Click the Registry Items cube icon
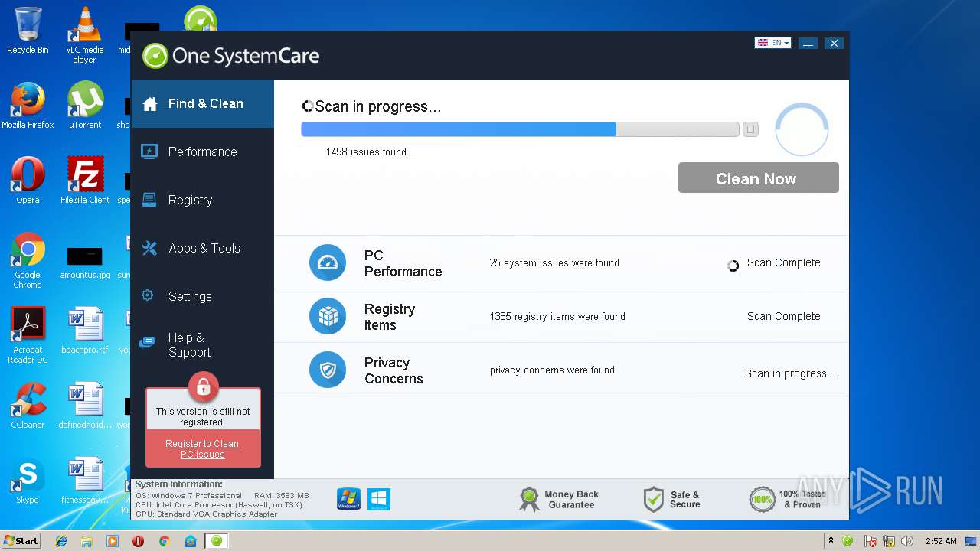Screen dimensions: 980x551 (328, 316)
